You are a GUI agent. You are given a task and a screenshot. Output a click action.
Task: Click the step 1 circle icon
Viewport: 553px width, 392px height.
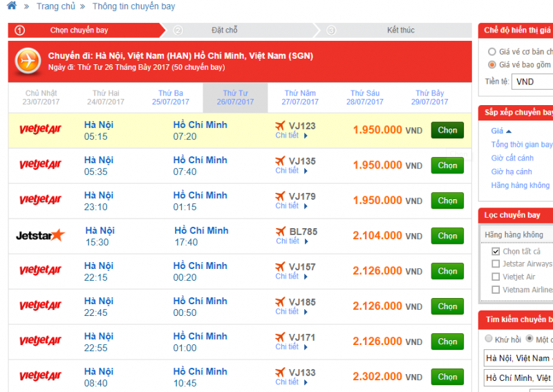pos(20,30)
